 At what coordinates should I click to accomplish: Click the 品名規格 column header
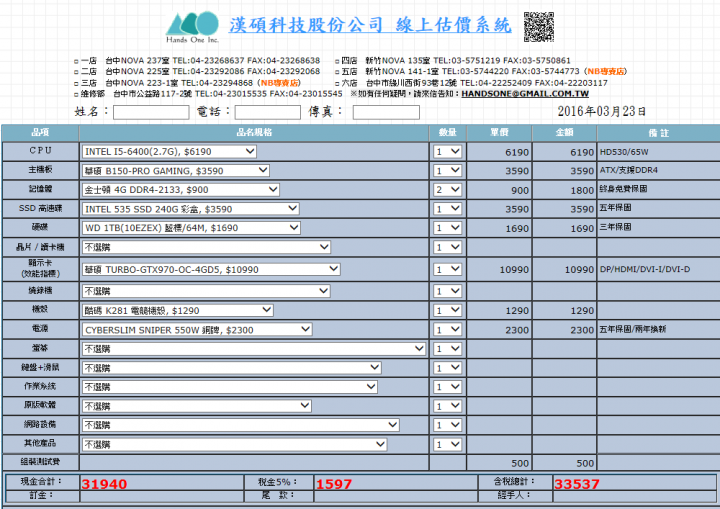coord(254,133)
